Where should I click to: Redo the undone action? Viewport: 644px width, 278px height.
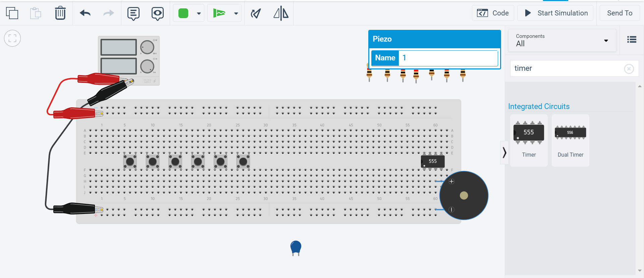108,13
